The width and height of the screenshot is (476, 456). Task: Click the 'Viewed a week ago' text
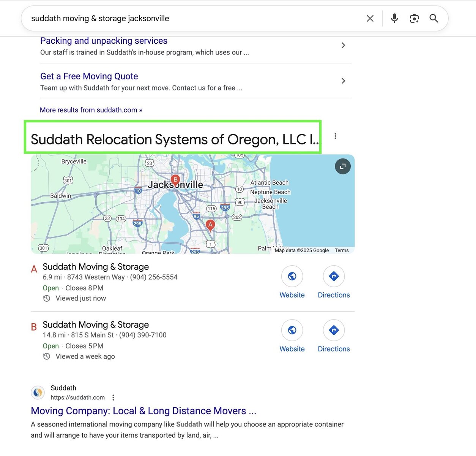click(x=85, y=356)
